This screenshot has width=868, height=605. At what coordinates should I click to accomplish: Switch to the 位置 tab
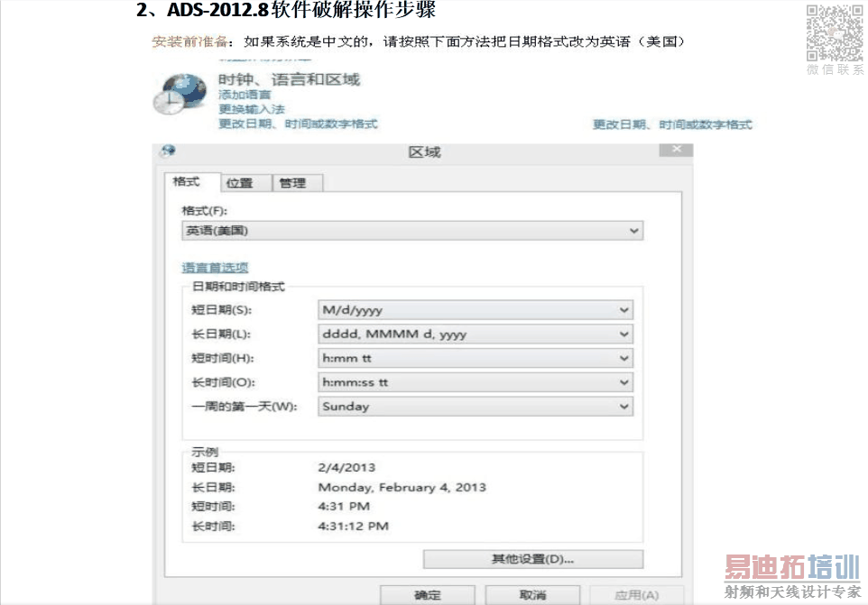point(245,183)
